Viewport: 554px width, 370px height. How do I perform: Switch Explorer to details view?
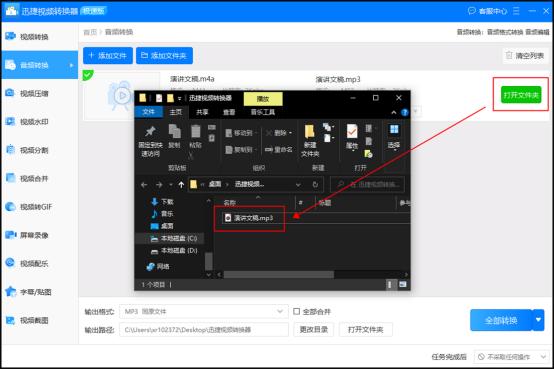click(390, 284)
